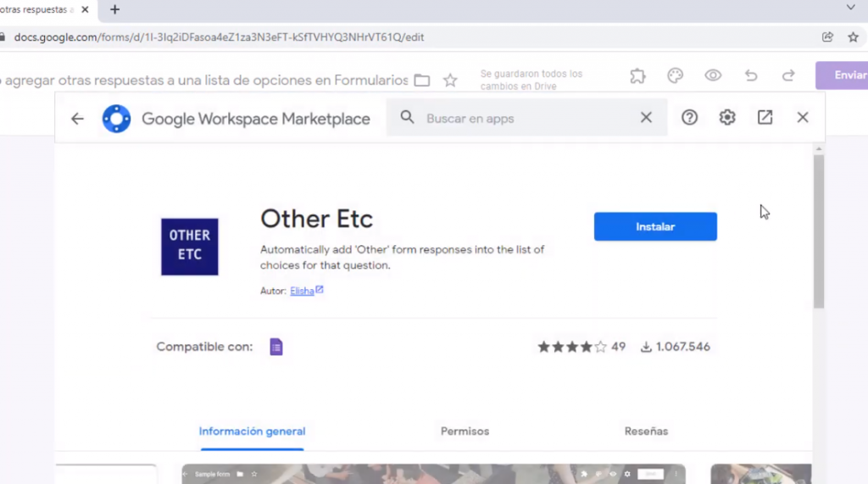Close the Marketplace dialog

(803, 118)
